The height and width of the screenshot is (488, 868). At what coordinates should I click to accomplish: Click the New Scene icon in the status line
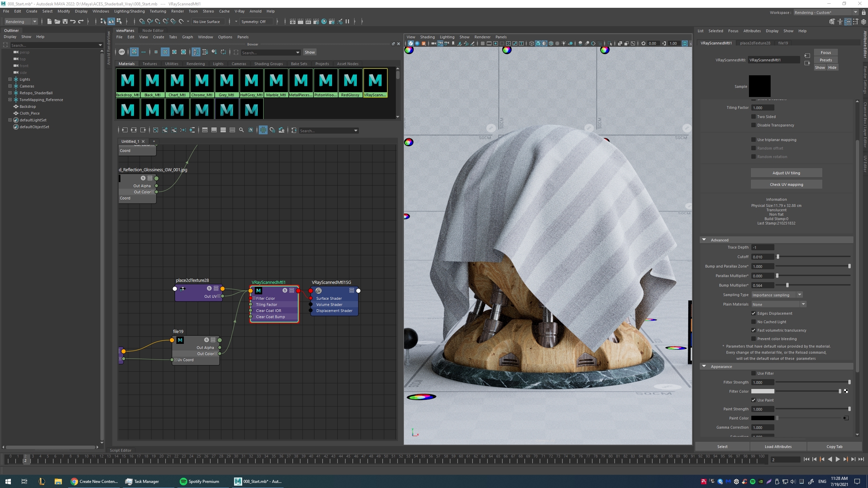(49, 21)
